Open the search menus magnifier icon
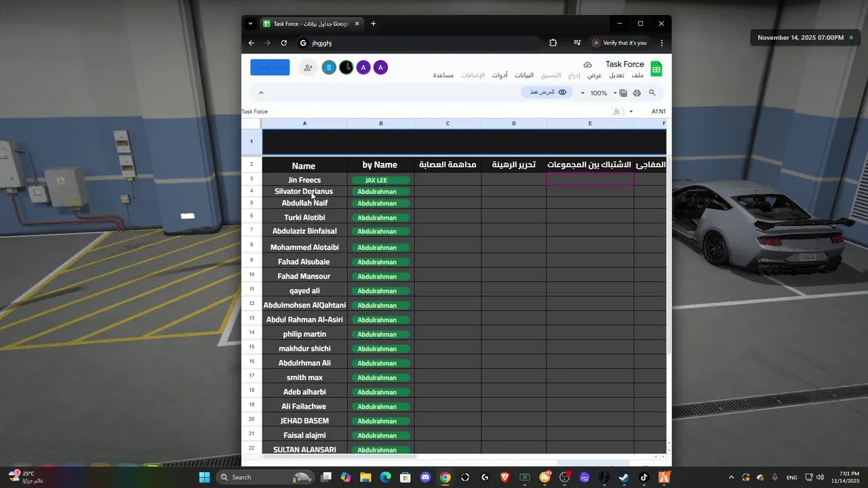 coord(652,93)
